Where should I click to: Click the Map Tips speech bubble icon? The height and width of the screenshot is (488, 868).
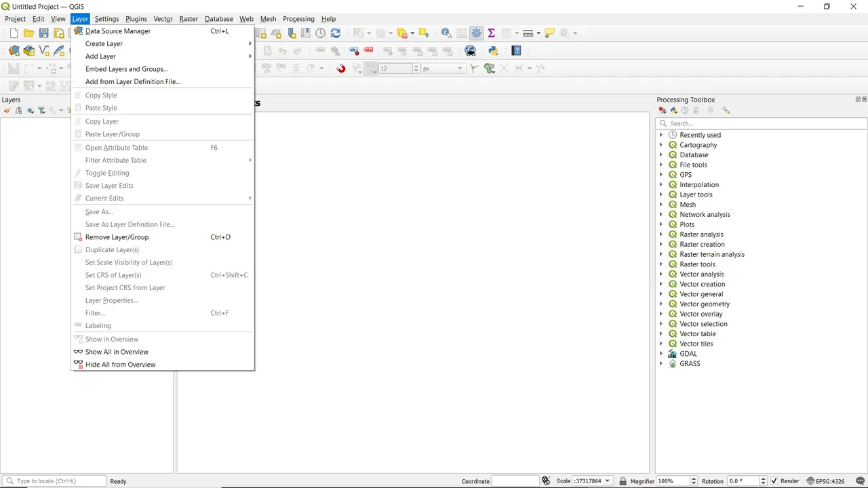tap(549, 33)
